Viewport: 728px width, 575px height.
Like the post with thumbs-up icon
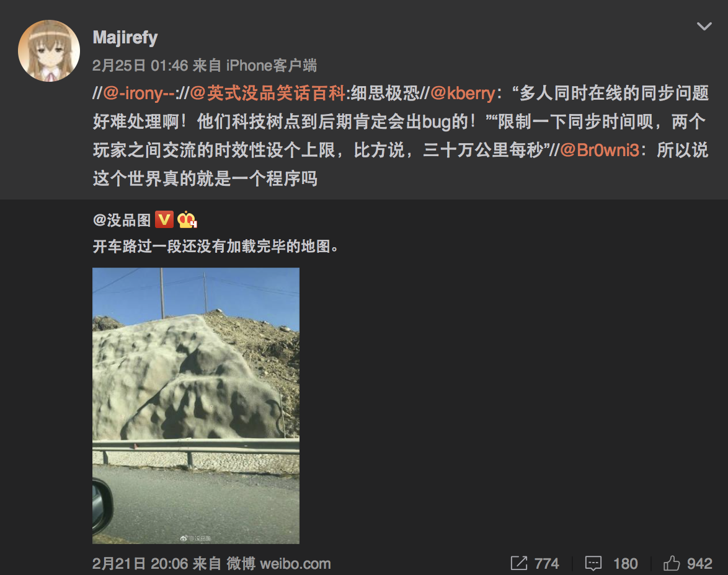point(672,563)
